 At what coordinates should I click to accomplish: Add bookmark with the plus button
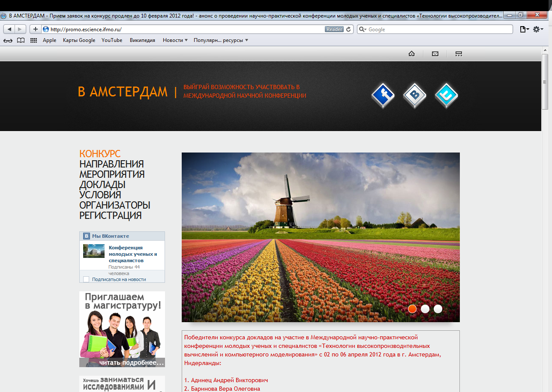36,29
